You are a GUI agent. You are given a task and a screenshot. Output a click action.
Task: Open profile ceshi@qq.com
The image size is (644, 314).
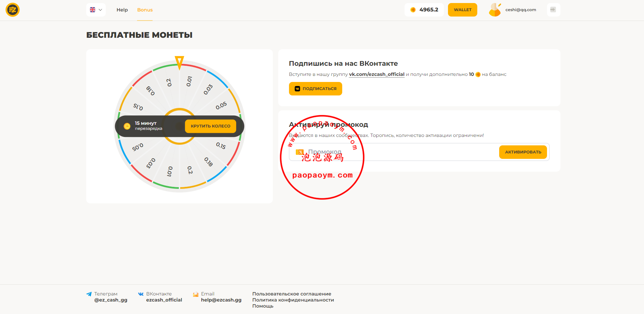click(521, 10)
